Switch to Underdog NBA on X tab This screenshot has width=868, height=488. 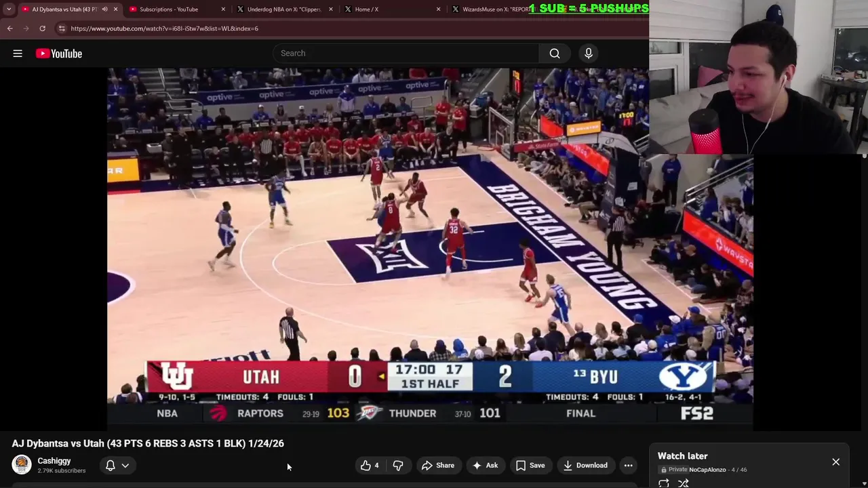tap(283, 9)
